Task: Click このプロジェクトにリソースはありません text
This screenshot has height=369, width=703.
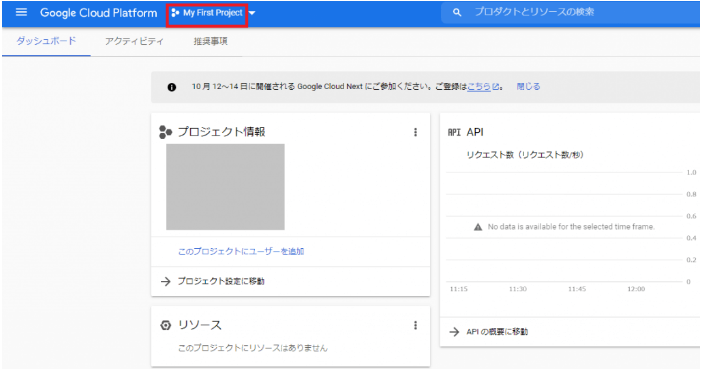Action: [x=253, y=348]
